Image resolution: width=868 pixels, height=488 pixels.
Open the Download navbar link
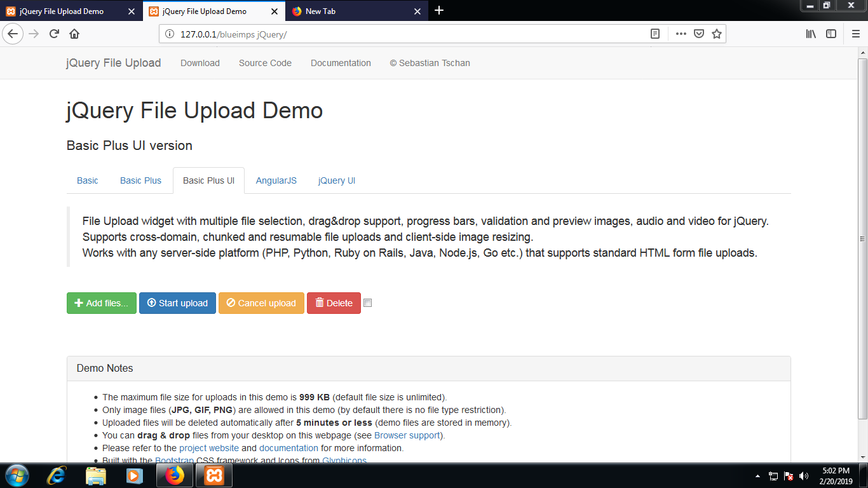200,63
